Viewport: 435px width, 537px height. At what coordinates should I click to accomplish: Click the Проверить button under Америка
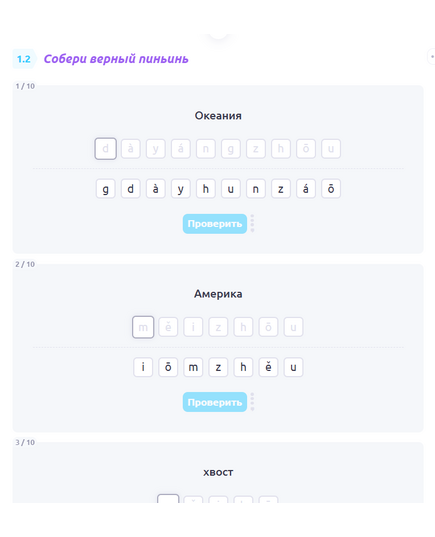coord(214,402)
